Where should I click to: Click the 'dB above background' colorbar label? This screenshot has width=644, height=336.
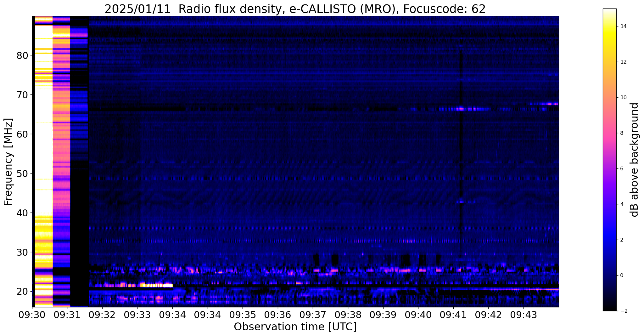(635, 160)
